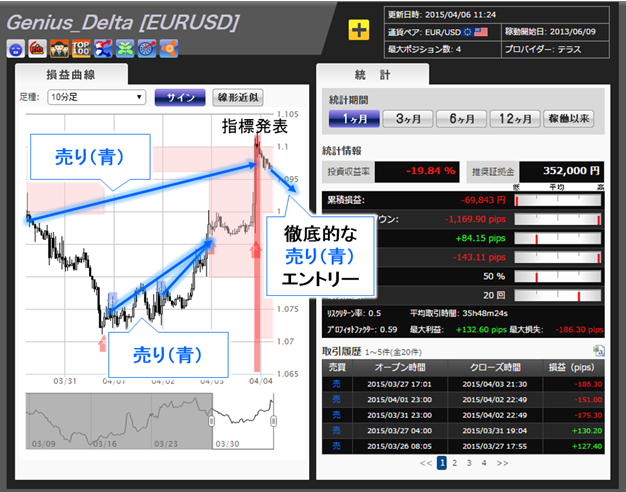626x492 pixels.
Task: Select the 1ヶ月 statistics period
Action: click(354, 119)
